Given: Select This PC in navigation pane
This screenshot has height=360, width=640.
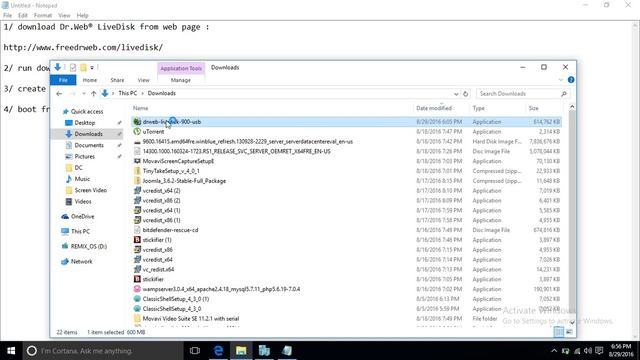Looking at the screenshot, I should coord(80,231).
